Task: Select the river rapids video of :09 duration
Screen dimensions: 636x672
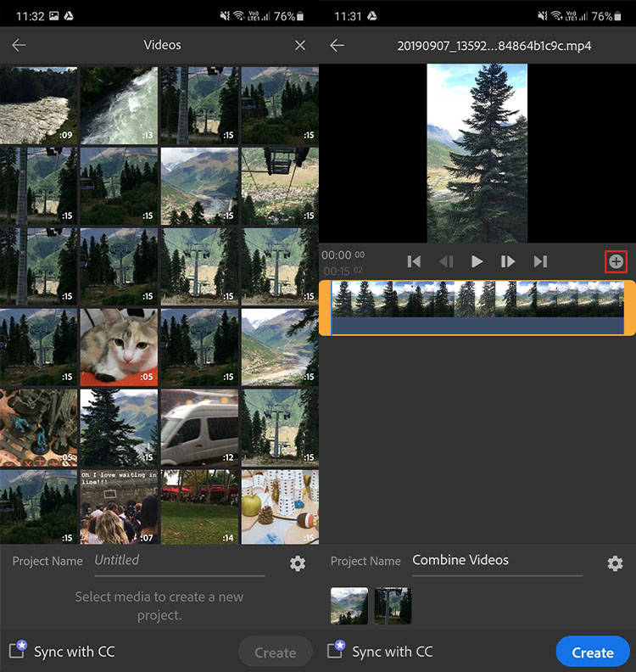Action: (38, 105)
